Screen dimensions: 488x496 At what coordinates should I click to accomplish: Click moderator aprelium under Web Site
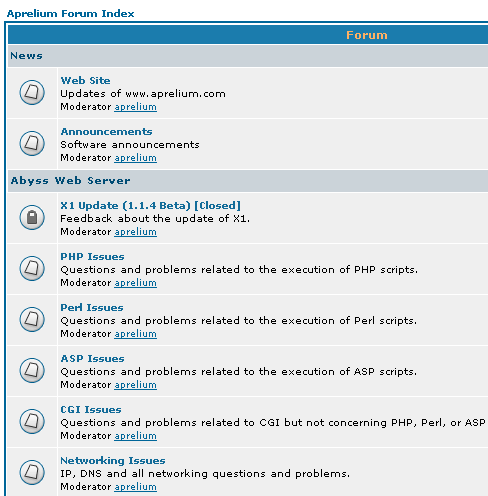135,107
